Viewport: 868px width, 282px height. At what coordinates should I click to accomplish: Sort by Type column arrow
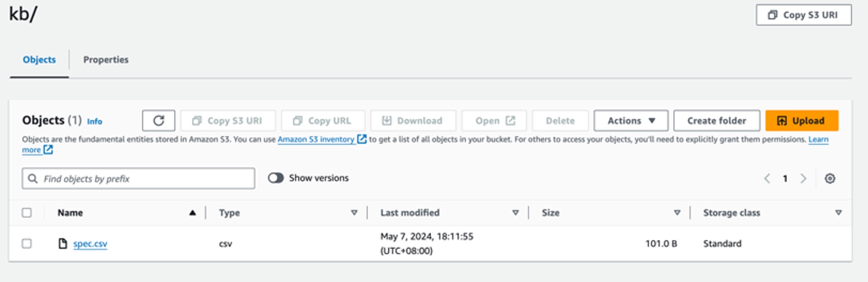coord(354,212)
